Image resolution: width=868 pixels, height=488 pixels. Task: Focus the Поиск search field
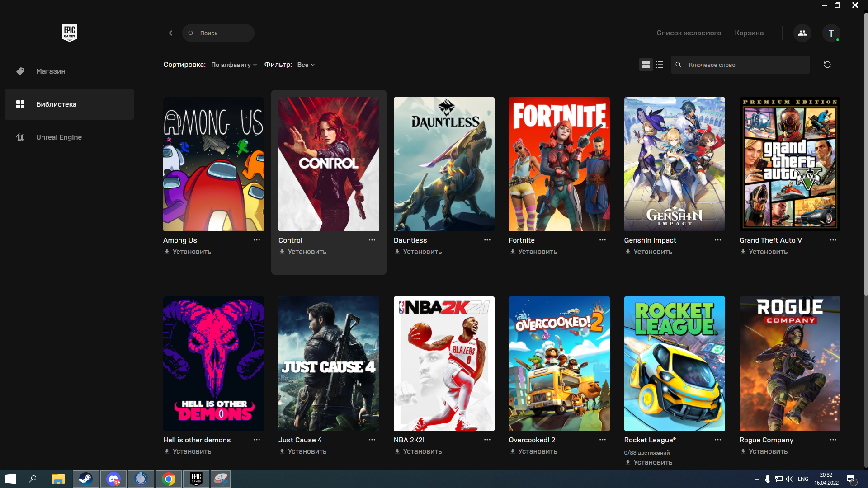point(218,33)
